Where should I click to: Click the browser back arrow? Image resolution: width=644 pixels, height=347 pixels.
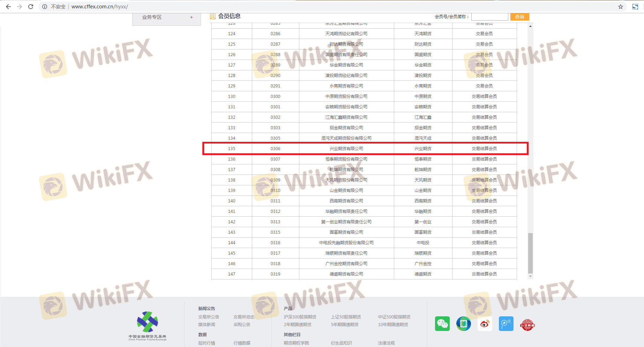[x=8, y=7]
